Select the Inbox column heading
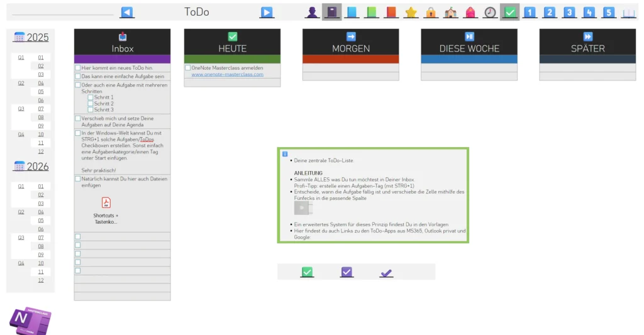This screenshot has height=335, width=644. point(123,48)
